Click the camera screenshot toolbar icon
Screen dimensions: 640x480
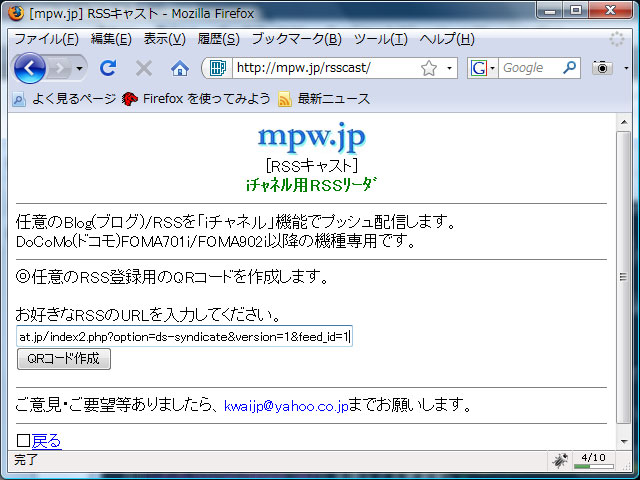click(x=602, y=68)
